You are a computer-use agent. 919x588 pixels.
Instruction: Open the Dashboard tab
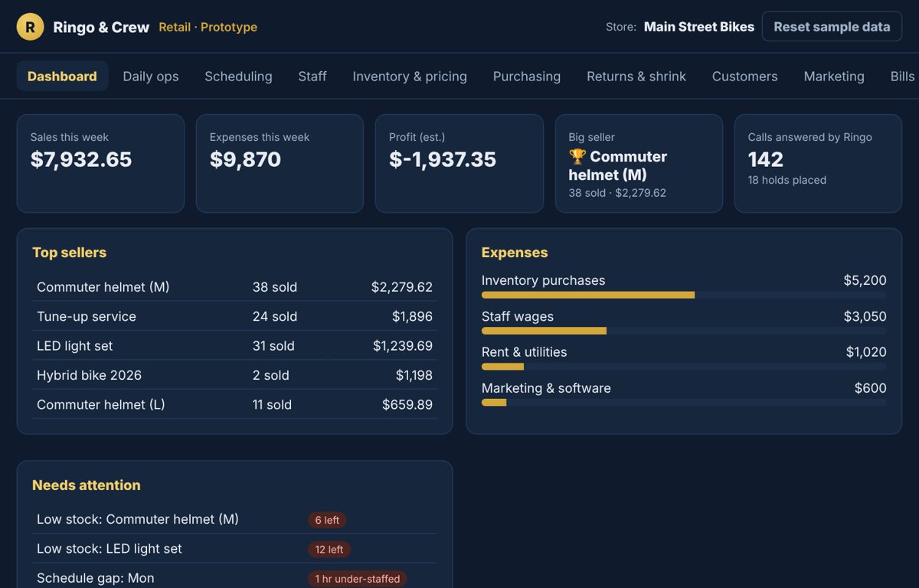pyautogui.click(x=62, y=77)
